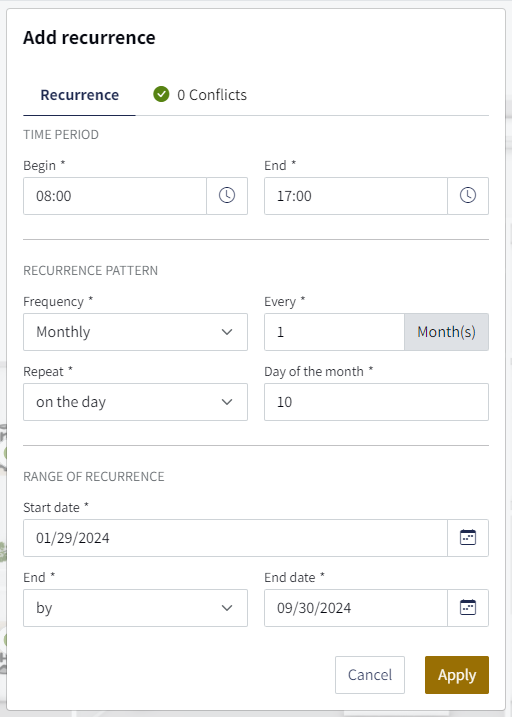Open the Repeat dropdown showing on the day

coord(135,402)
